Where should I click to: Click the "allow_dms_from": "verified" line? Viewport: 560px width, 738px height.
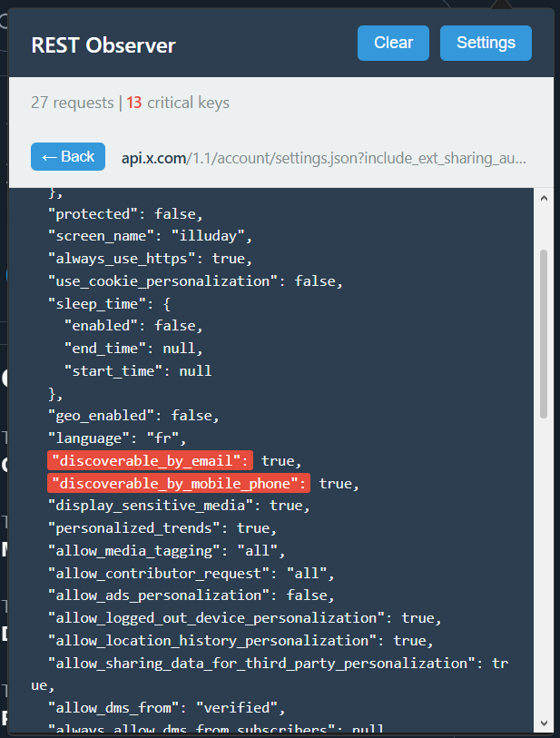[x=167, y=708]
